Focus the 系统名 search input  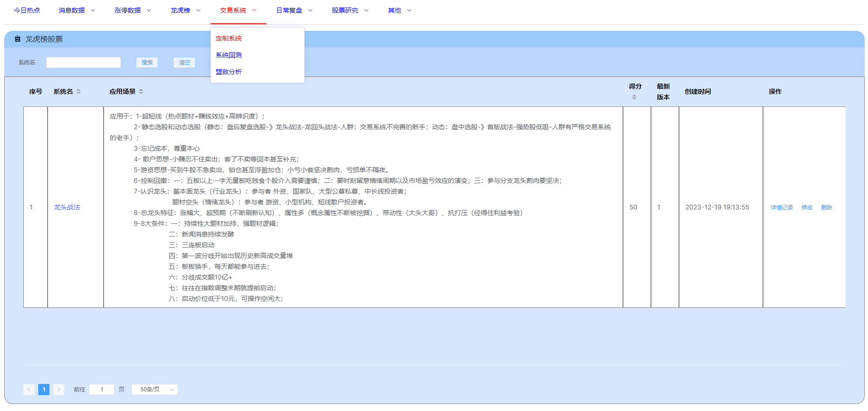84,63
